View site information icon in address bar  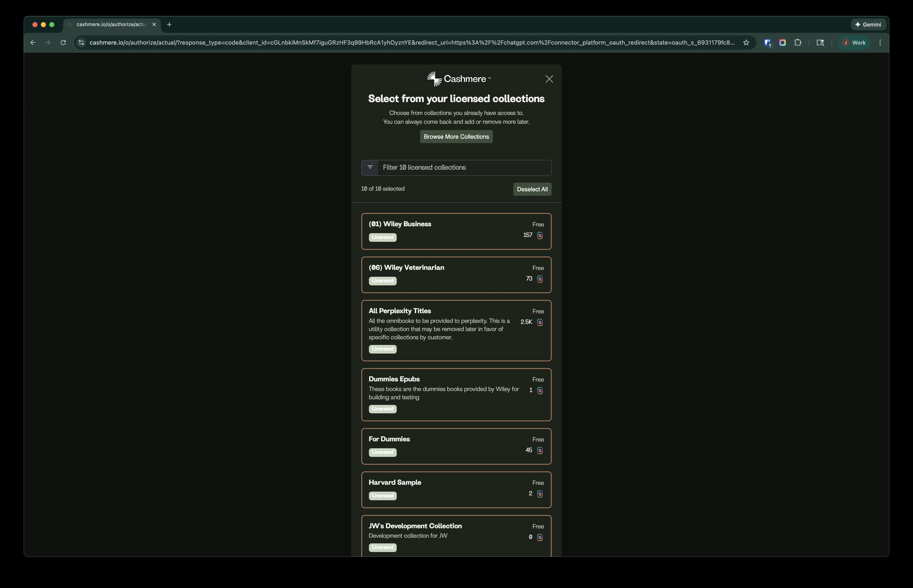(x=81, y=43)
